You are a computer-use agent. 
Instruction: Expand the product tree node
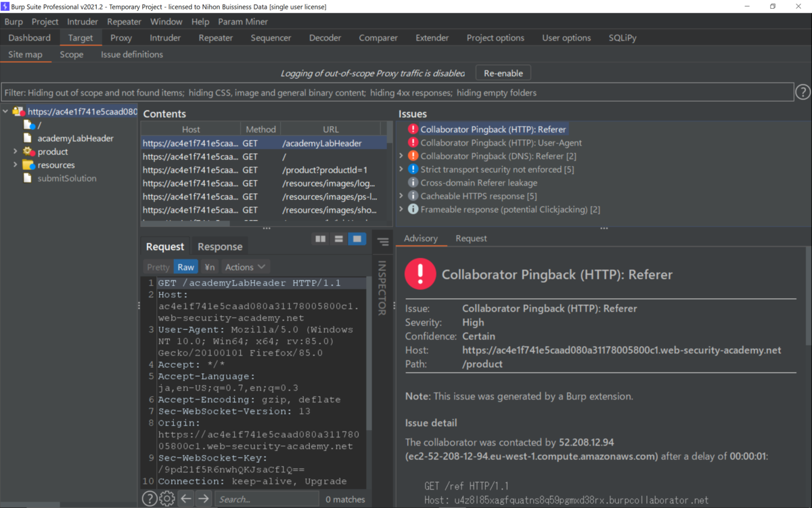point(15,152)
